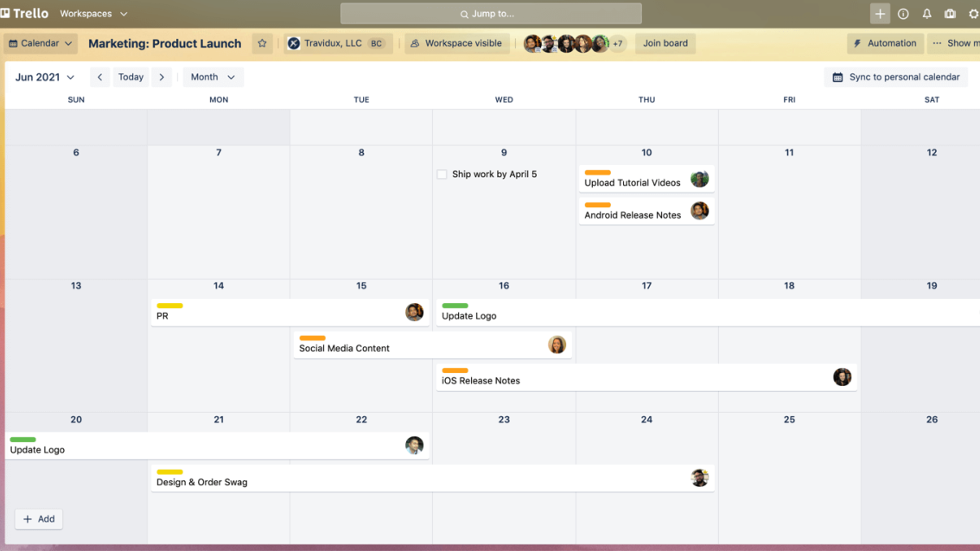Click the avatar on Social Media Content card

tap(557, 345)
